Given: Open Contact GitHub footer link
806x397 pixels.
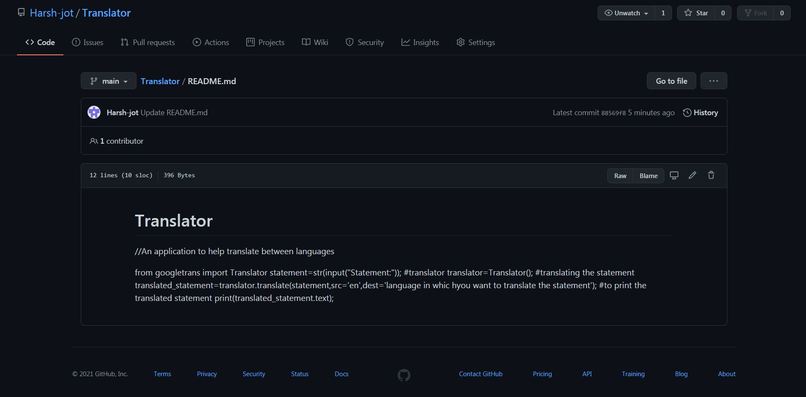Looking at the screenshot, I should pyautogui.click(x=481, y=374).
